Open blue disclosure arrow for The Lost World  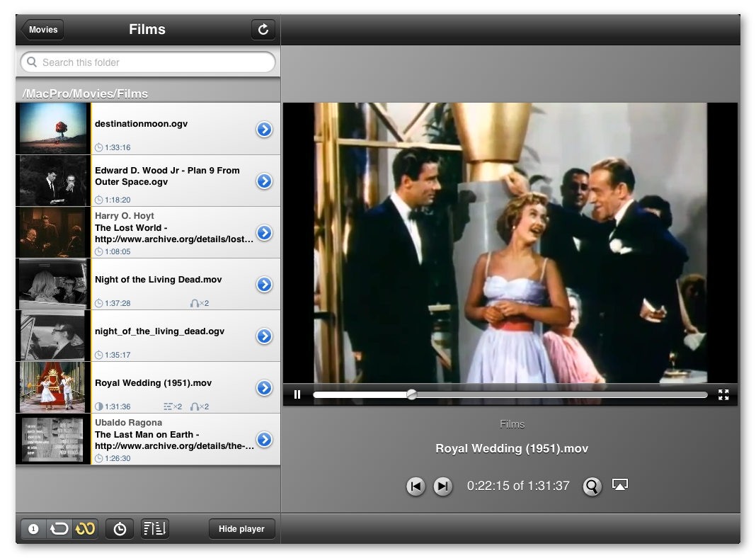coord(264,232)
